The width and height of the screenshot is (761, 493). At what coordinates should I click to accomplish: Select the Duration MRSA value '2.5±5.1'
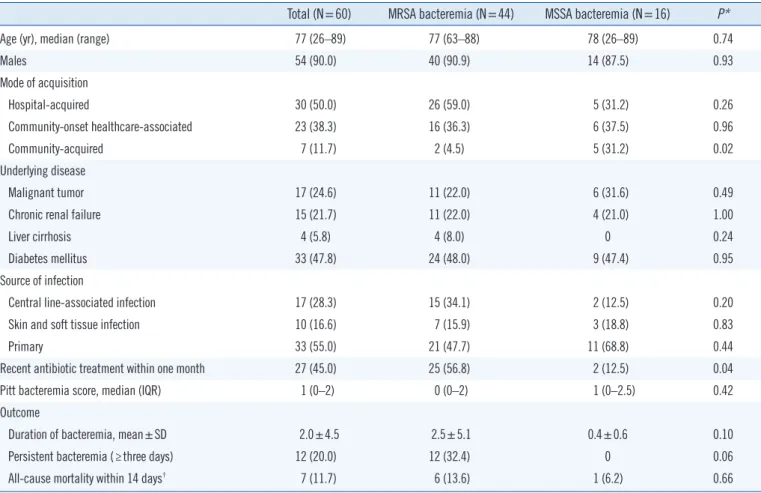click(451, 434)
